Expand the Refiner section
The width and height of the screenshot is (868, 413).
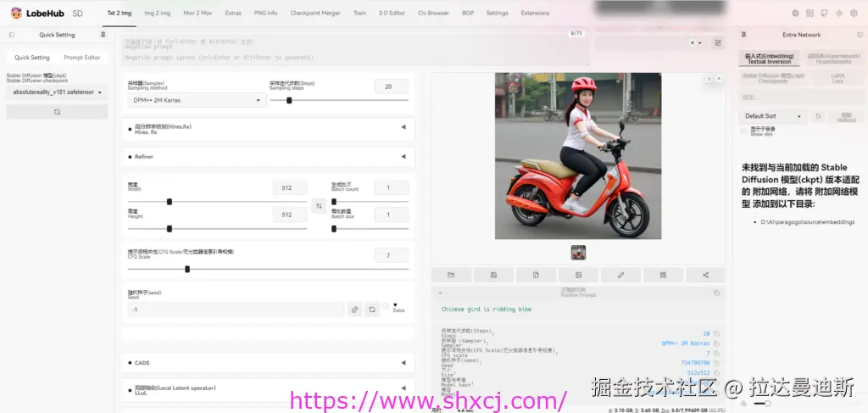pyautogui.click(x=268, y=157)
